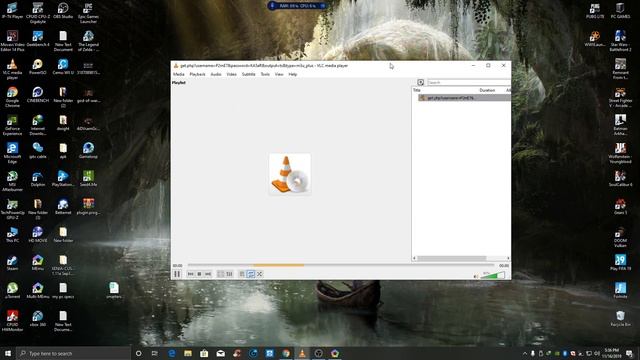Open the Help menu in VLC
The image size is (640, 360).
tap(293, 74)
